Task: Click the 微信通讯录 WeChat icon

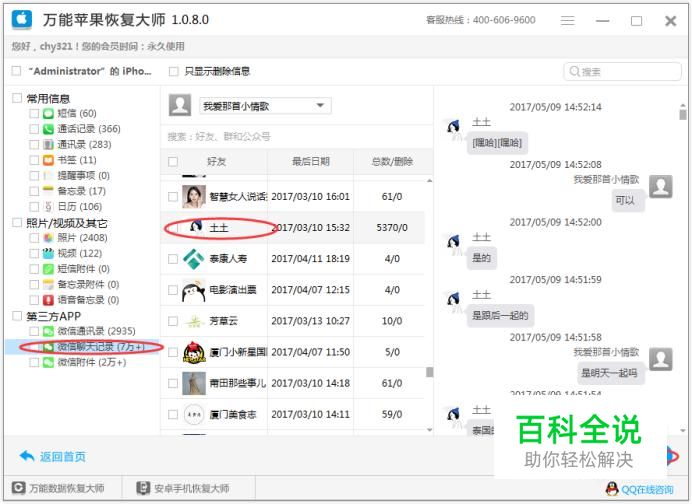Action: [48, 331]
